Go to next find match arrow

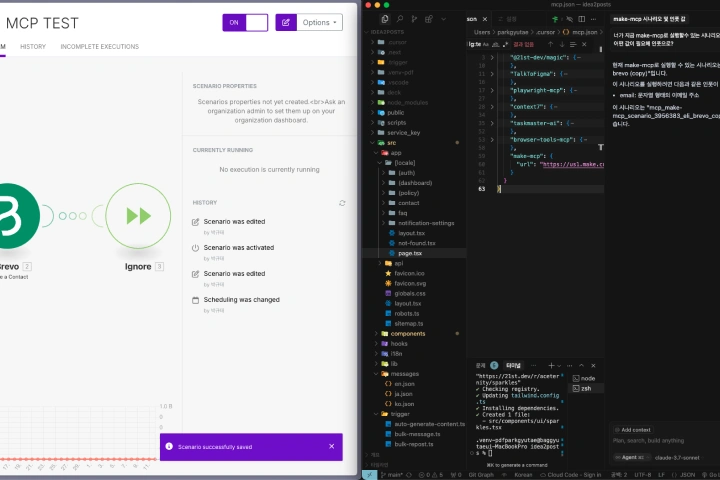tap(562, 45)
